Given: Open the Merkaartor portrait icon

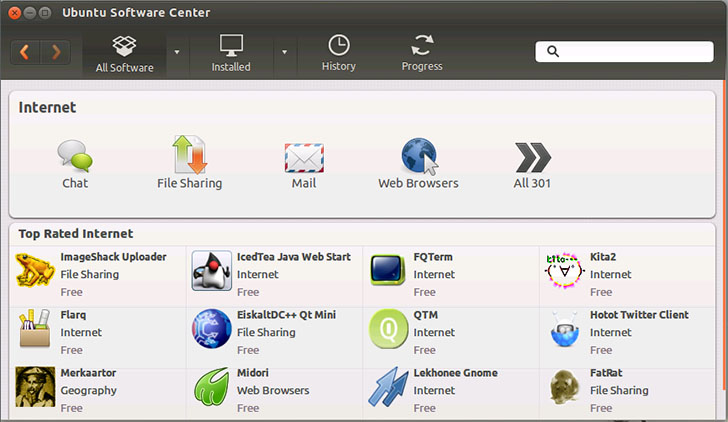Looking at the screenshot, I should pyautogui.click(x=35, y=387).
